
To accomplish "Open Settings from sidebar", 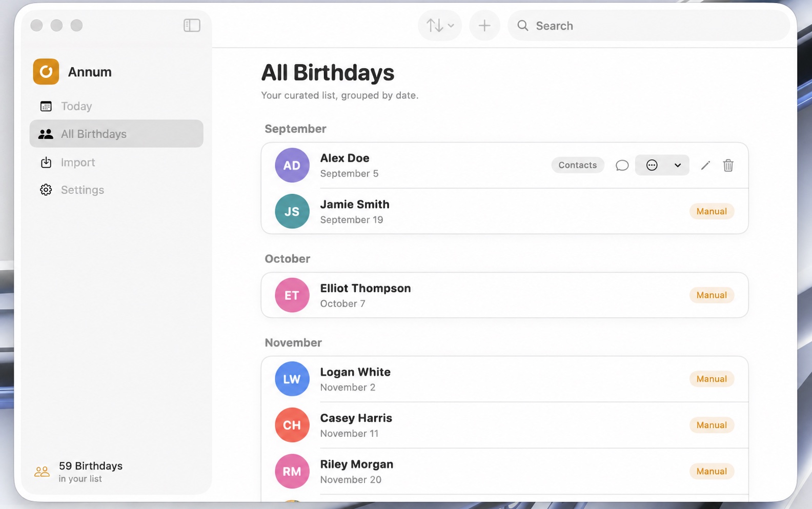I will (x=116, y=190).
